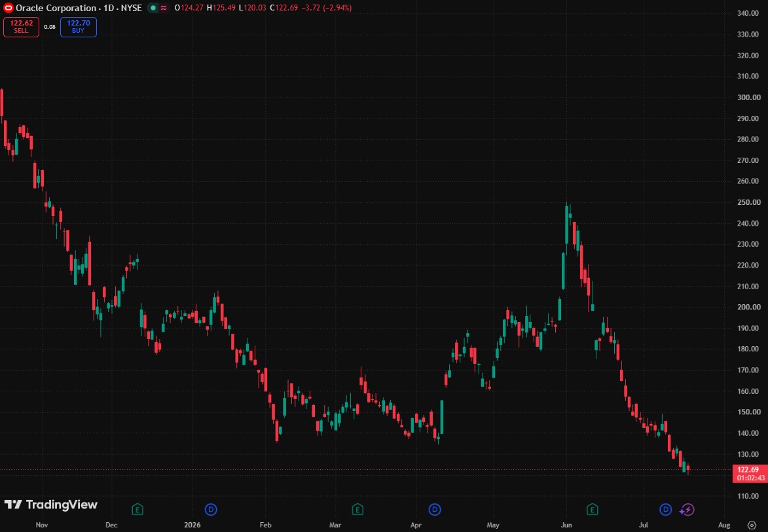Click the Nov label on time axis

pos(42,525)
